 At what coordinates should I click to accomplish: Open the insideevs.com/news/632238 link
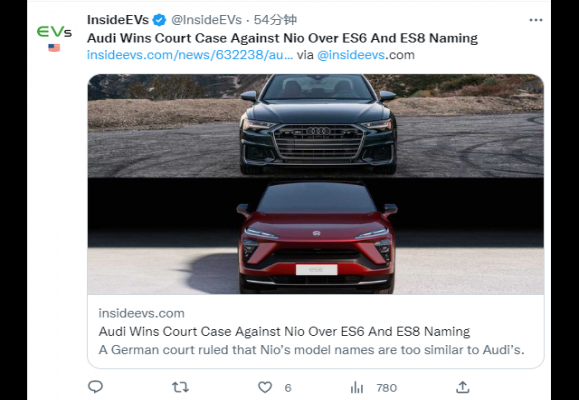point(190,55)
